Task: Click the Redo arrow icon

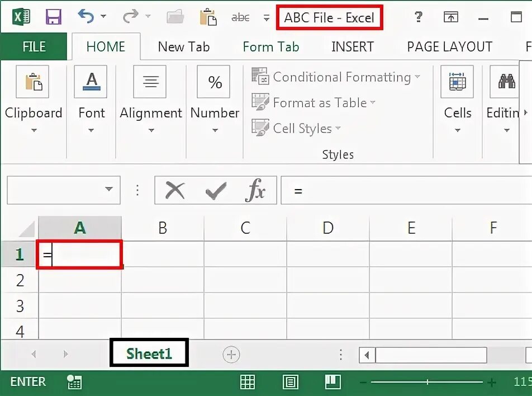Action: coord(131,16)
